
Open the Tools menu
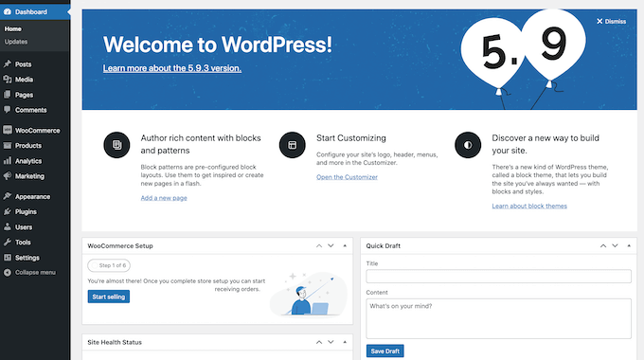tap(23, 243)
